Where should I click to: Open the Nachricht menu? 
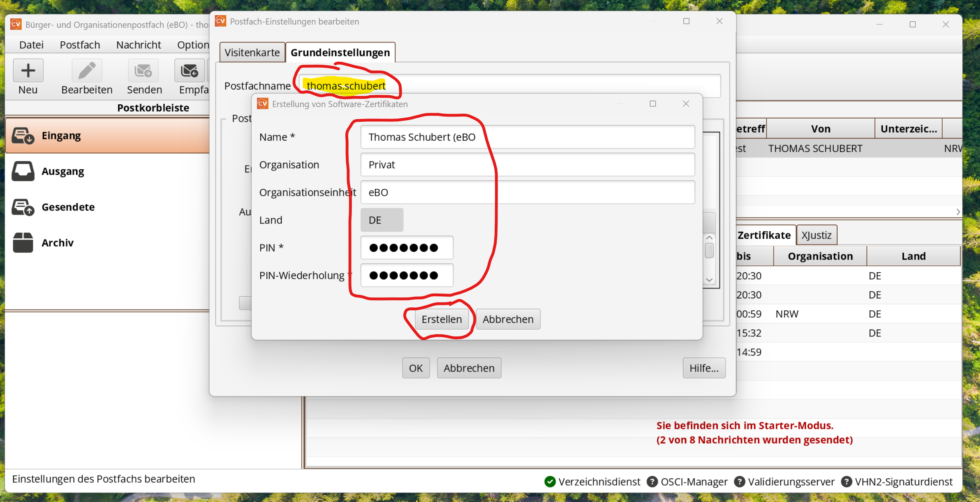pyautogui.click(x=138, y=45)
